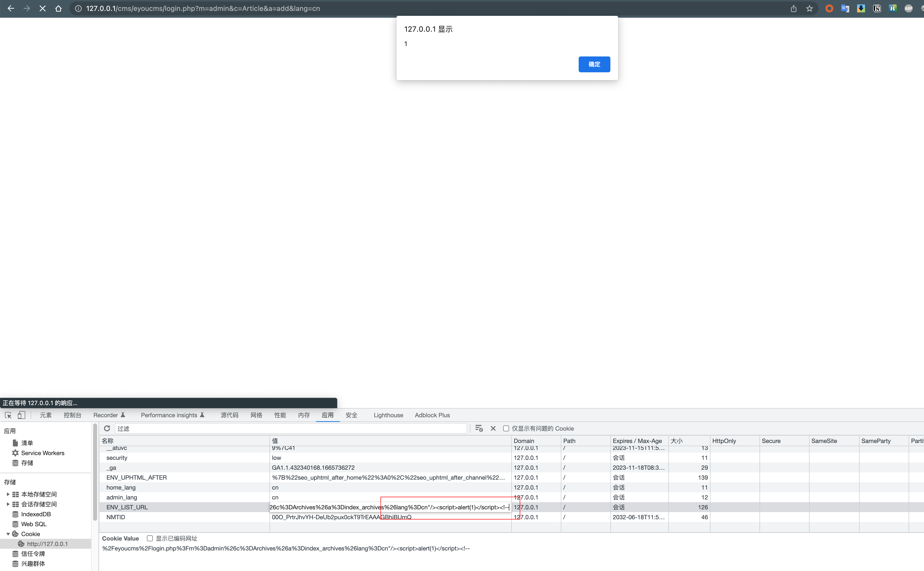Viewport: 924px width, 571px height.
Task: Expand the session storage tree item
Action: 8,504
